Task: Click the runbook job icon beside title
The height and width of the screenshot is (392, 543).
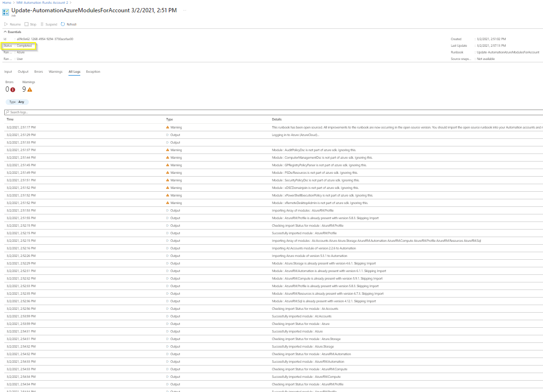Action: 6,12
